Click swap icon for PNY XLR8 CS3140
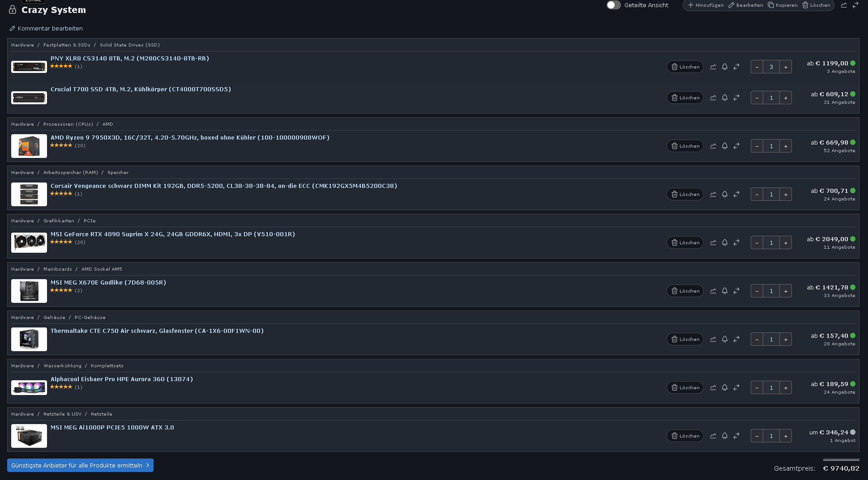 736,67
